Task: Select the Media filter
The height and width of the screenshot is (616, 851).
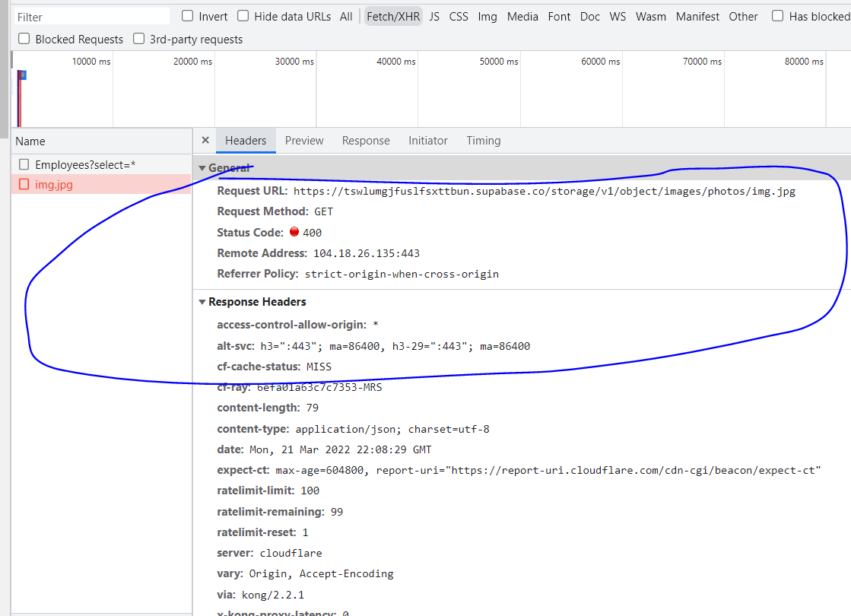Action: point(522,16)
